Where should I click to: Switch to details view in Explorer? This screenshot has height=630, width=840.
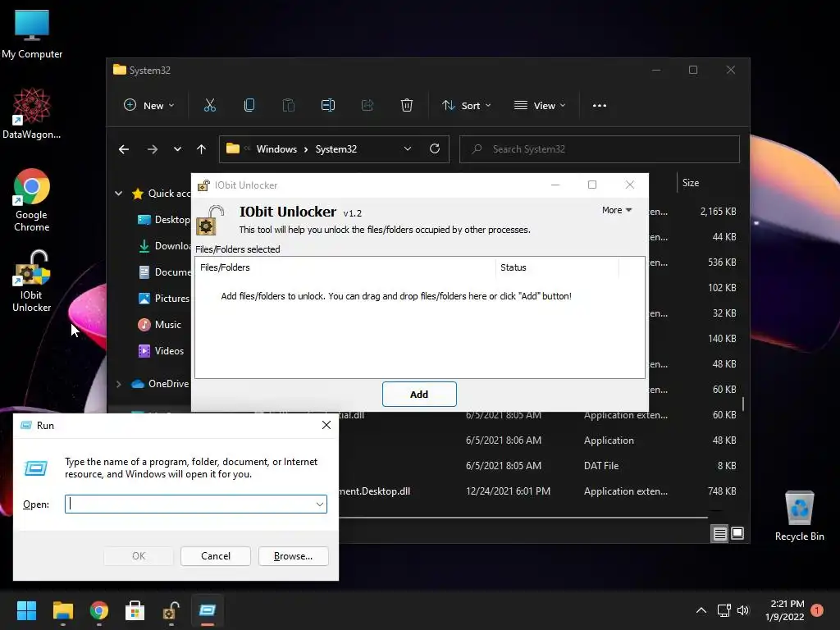tap(719, 533)
